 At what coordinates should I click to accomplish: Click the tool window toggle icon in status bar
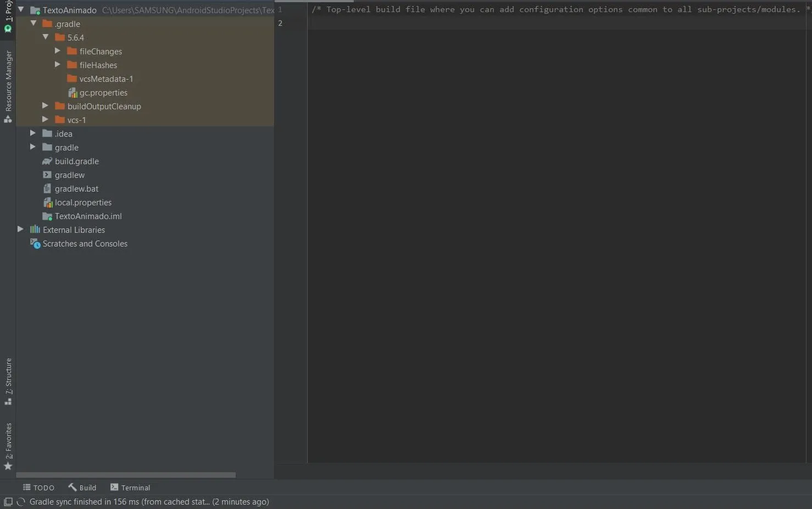(x=8, y=502)
